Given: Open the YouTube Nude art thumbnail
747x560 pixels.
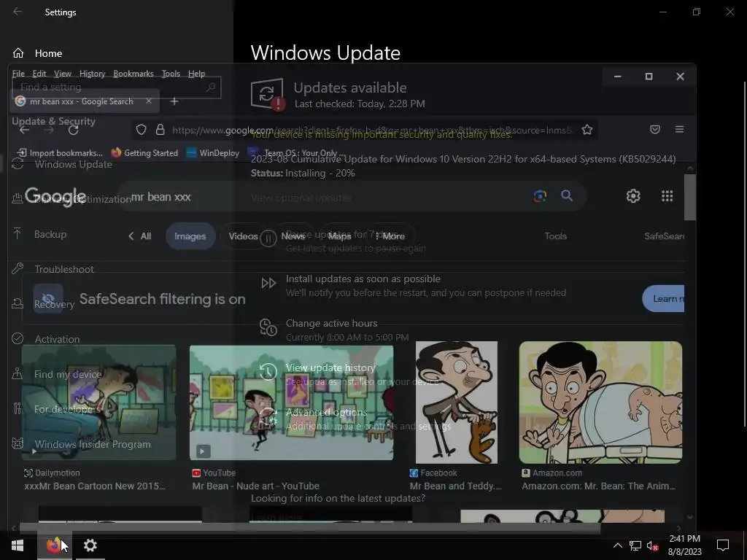Looking at the screenshot, I should tap(292, 402).
